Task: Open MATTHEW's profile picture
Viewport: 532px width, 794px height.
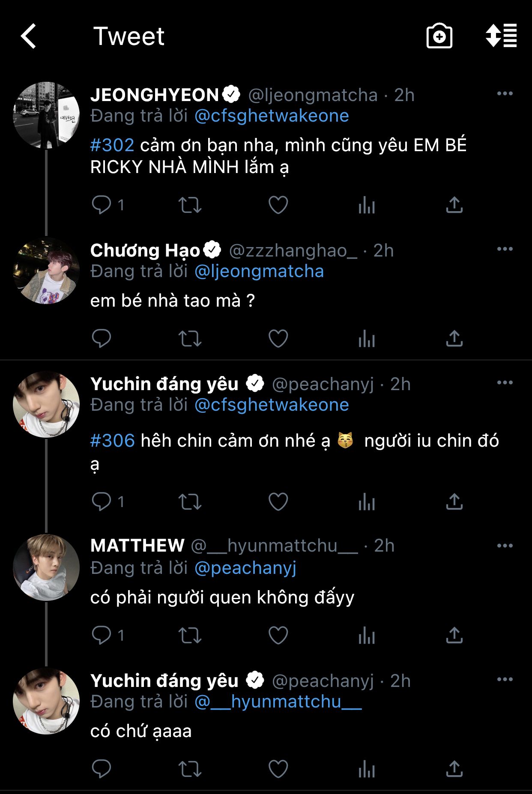Action: coord(46,567)
